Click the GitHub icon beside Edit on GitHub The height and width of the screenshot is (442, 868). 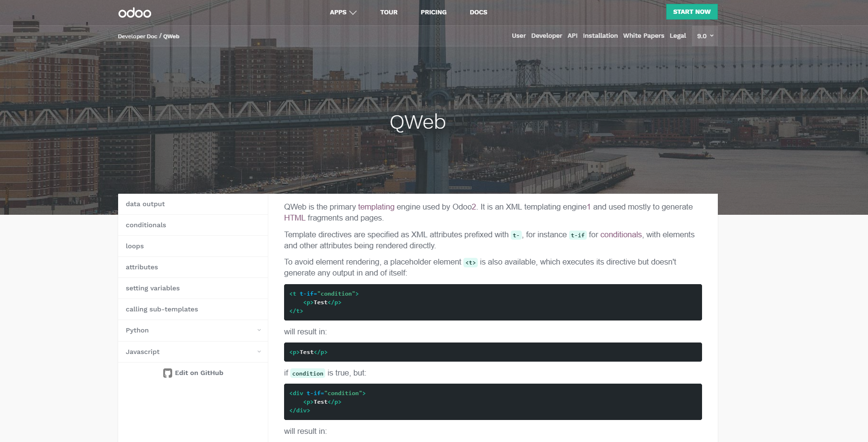coord(167,373)
